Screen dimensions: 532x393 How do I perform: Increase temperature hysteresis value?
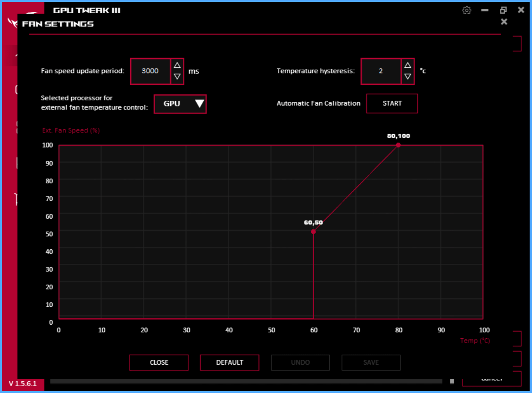pyautogui.click(x=407, y=65)
